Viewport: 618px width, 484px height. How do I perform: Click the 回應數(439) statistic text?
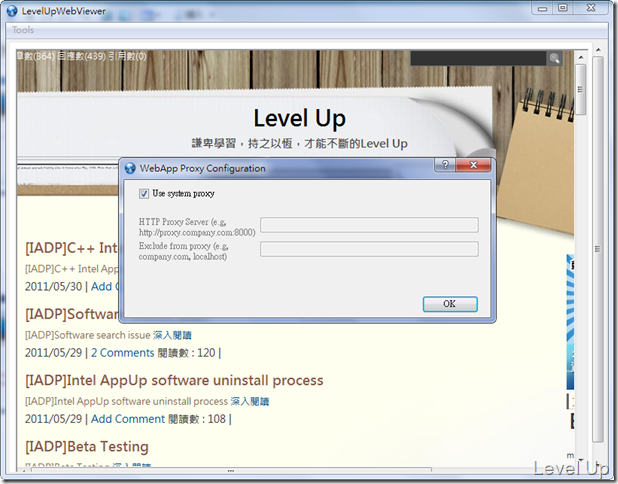coord(81,56)
